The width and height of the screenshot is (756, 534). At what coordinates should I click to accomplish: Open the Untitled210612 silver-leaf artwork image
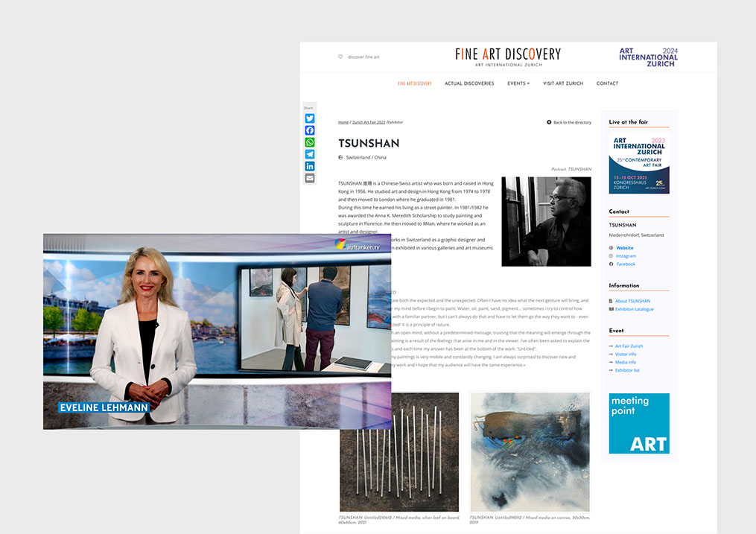[x=399, y=452]
